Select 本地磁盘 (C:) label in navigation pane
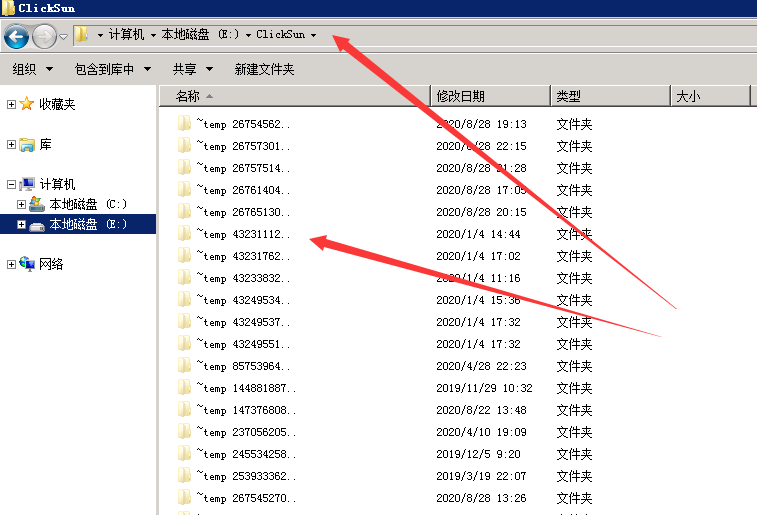Screen dimensions: 757x515 pos(88,204)
